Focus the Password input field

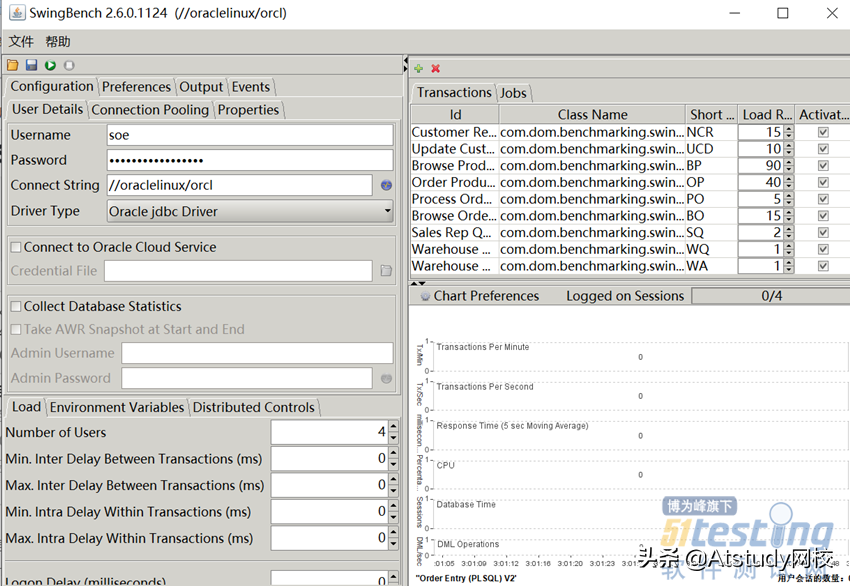click(250, 160)
